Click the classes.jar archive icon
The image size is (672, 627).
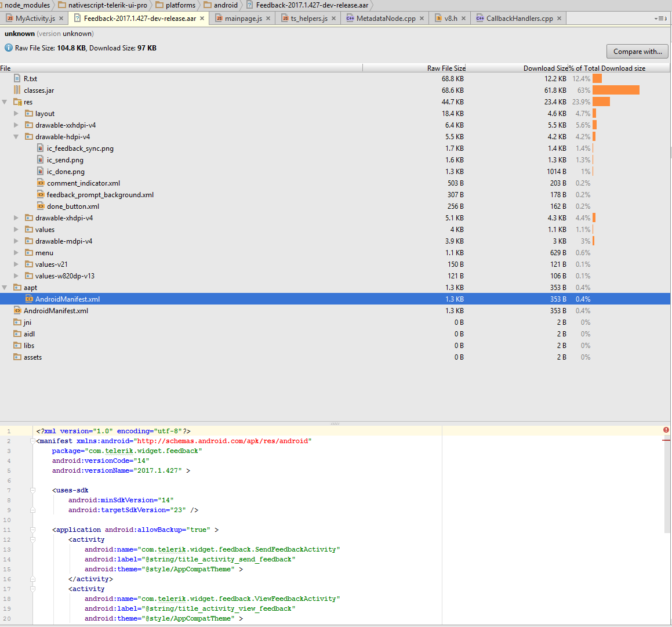coord(17,90)
